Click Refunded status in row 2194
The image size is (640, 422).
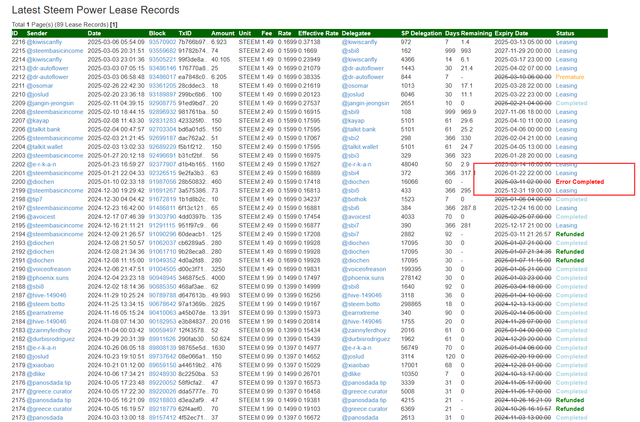point(570,234)
